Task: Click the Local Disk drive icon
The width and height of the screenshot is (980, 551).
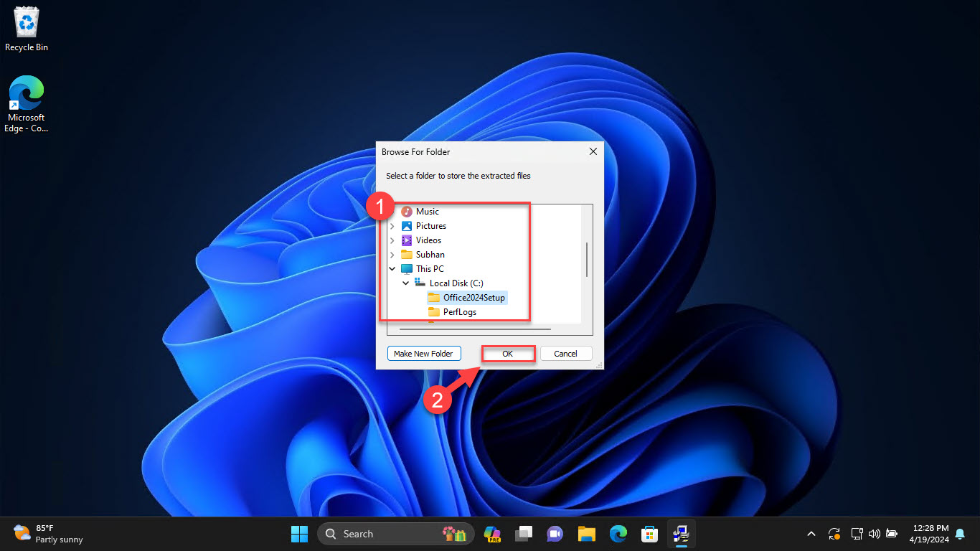Action: click(420, 283)
